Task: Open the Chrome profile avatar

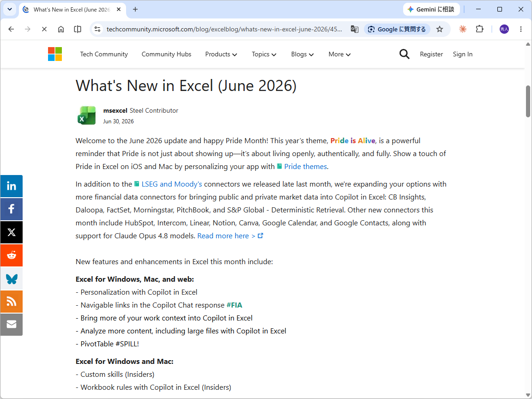Action: 504,29
